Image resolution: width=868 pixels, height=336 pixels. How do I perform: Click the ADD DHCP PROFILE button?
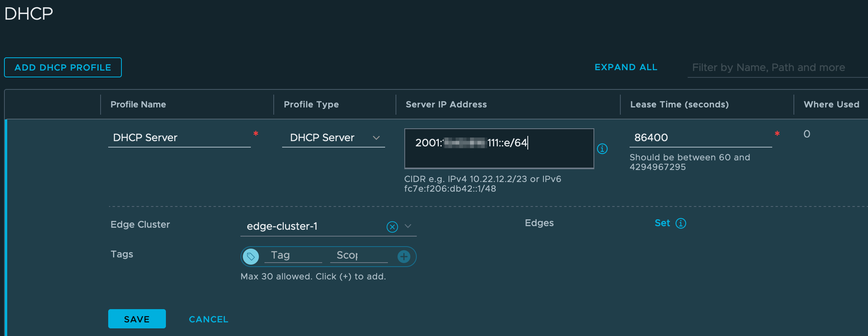63,67
